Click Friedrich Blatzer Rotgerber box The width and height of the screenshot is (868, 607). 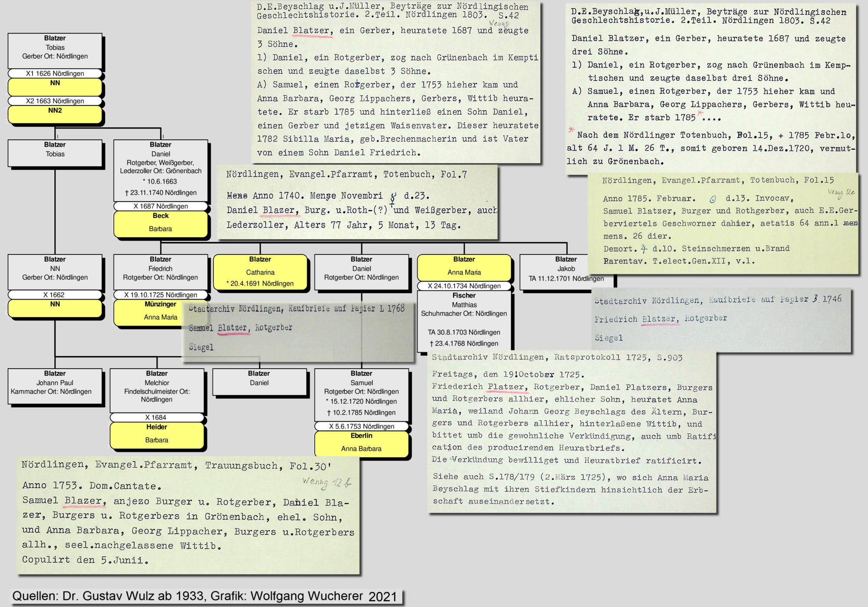click(x=160, y=271)
